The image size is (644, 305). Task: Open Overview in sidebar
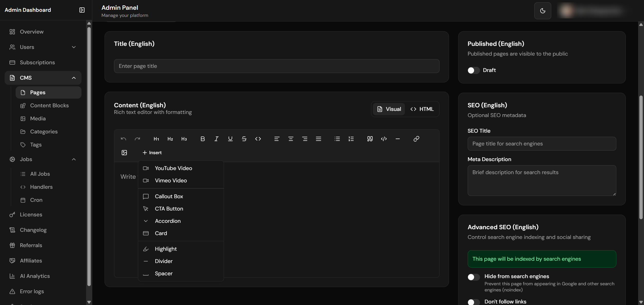tap(43, 32)
